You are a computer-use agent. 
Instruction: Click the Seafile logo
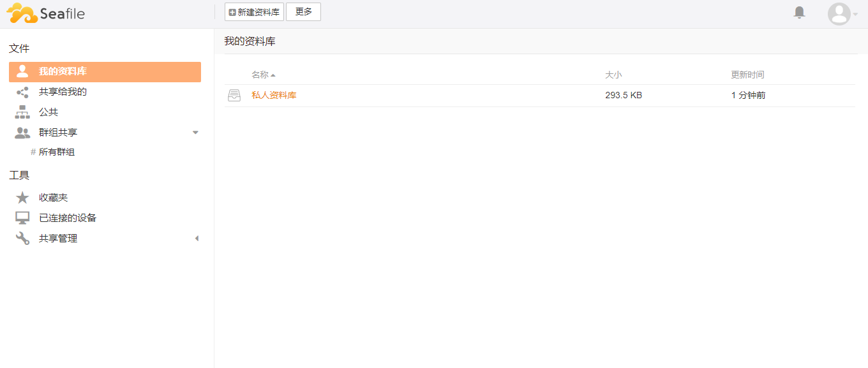click(x=45, y=13)
